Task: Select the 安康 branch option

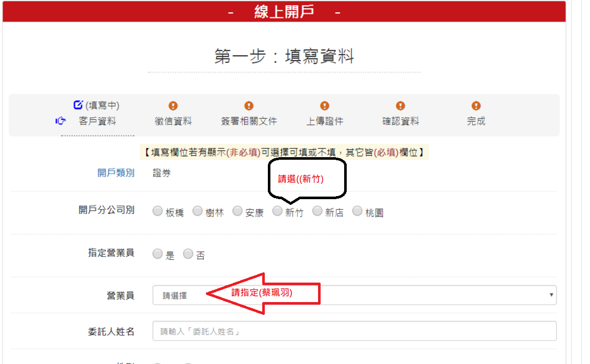Action: tap(238, 211)
